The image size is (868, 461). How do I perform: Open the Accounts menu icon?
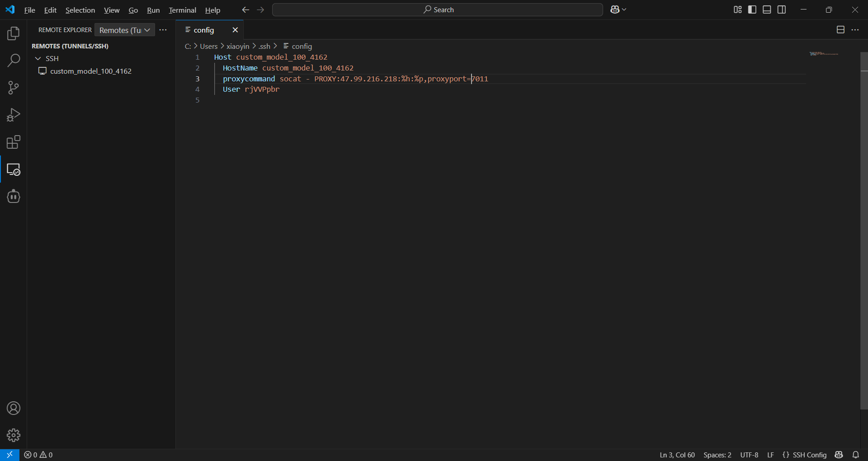click(x=14, y=408)
